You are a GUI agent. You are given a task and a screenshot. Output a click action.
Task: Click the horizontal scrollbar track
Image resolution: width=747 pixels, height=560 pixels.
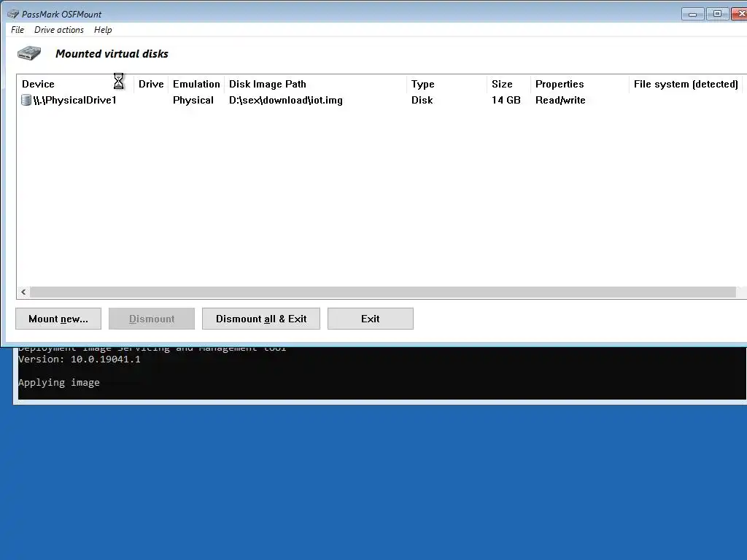tap(383, 292)
